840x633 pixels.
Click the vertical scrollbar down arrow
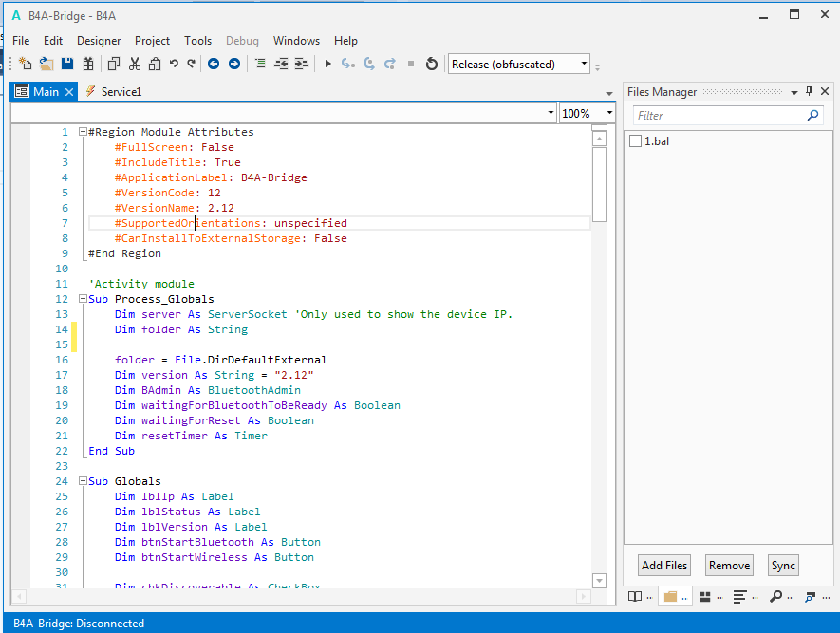point(600,581)
